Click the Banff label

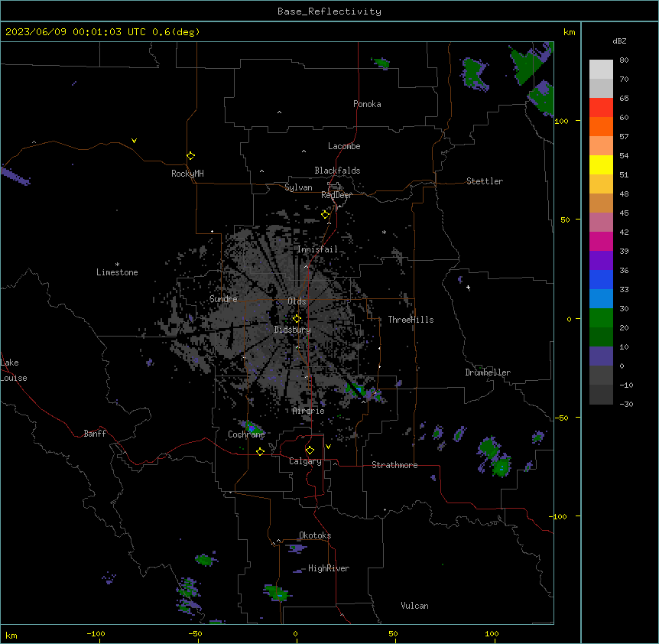pyautogui.click(x=95, y=434)
